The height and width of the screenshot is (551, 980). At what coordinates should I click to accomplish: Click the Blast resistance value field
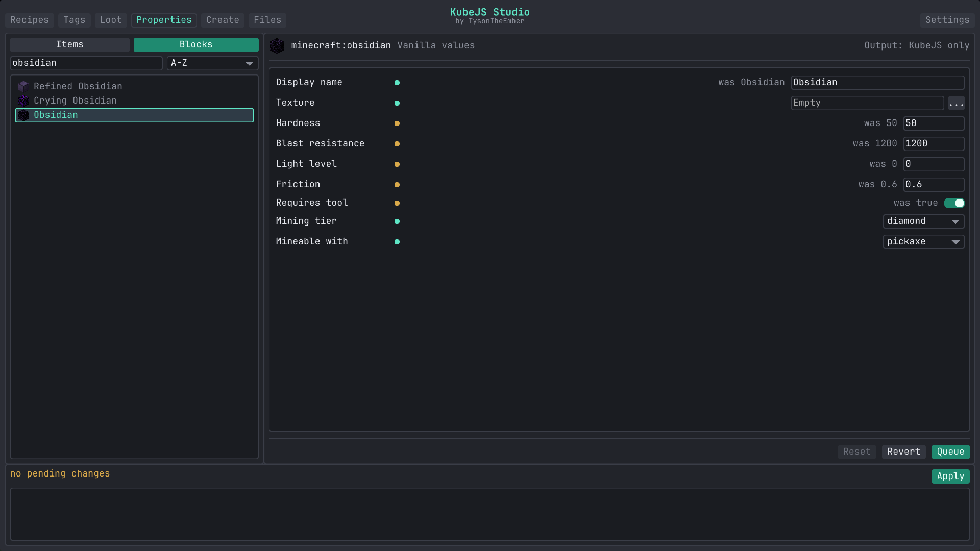[x=934, y=144]
